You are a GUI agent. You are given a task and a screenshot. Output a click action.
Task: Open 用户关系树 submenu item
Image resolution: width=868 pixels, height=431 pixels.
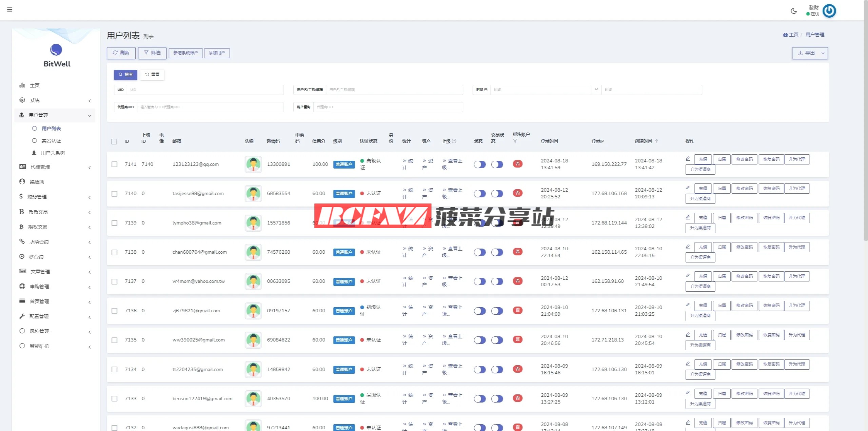pyautogui.click(x=53, y=153)
